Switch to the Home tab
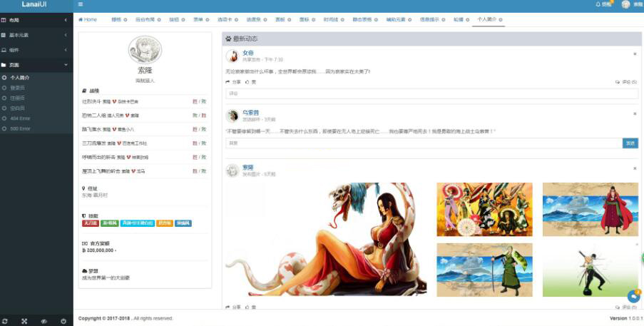644x326 pixels. (x=88, y=20)
